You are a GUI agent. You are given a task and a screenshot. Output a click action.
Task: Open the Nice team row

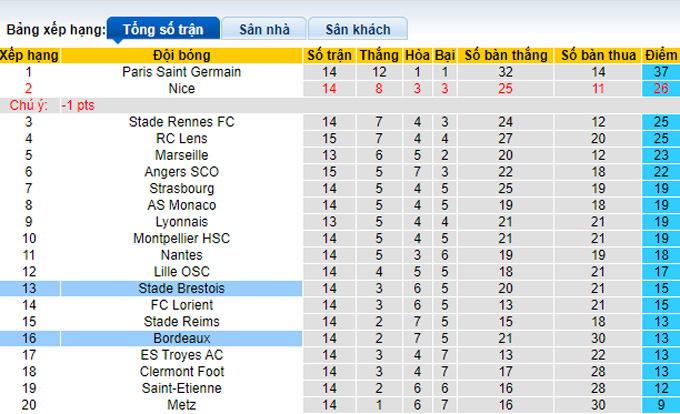click(182, 88)
